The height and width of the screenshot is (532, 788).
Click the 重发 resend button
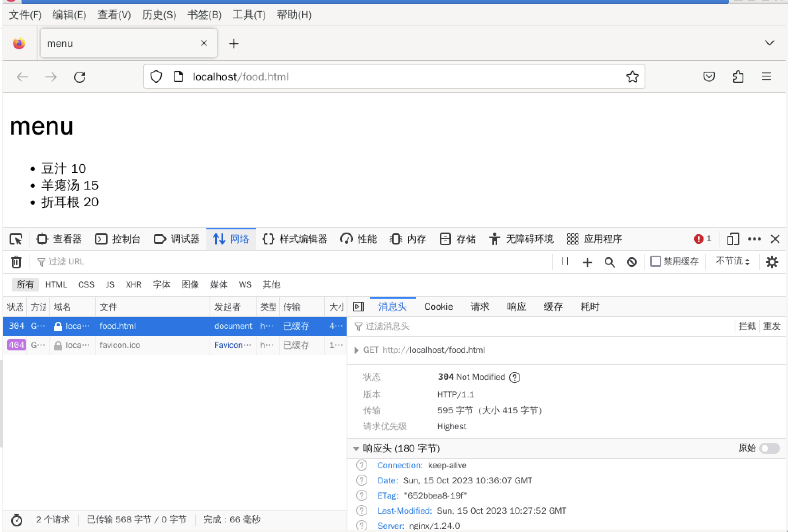tap(772, 326)
